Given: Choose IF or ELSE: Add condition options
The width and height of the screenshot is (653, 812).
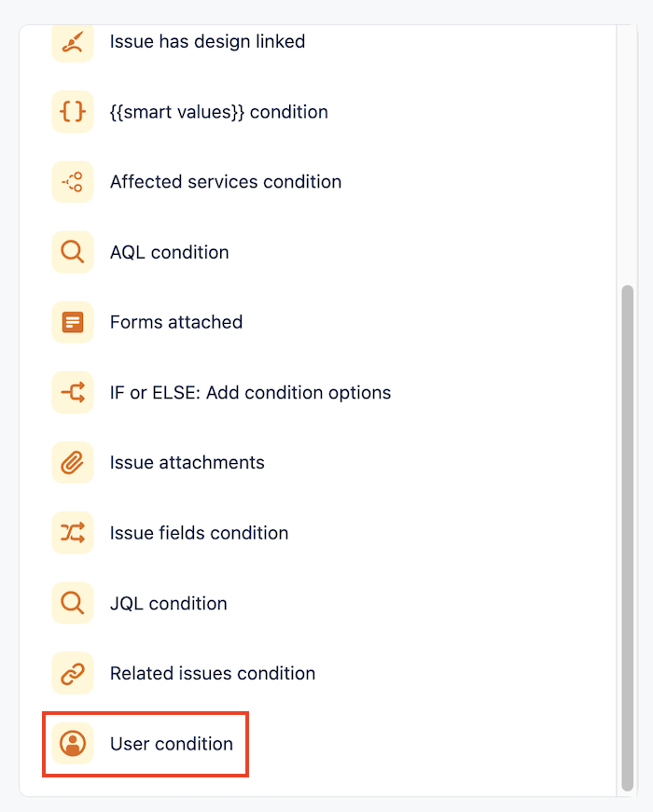Looking at the screenshot, I should (250, 392).
